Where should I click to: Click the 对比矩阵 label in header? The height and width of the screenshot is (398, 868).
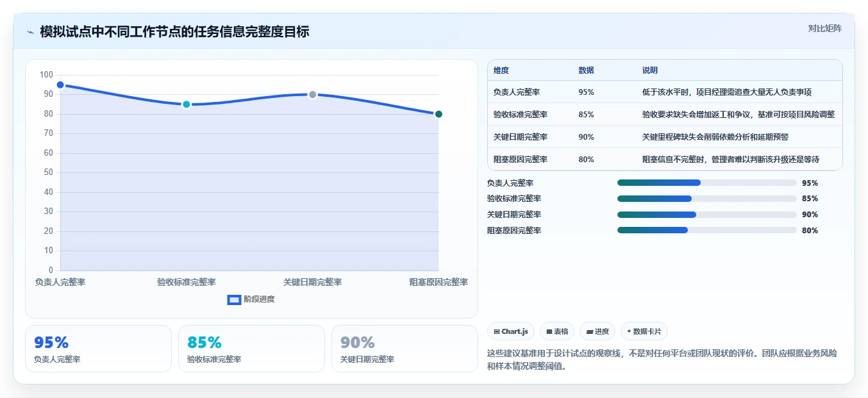(x=825, y=28)
